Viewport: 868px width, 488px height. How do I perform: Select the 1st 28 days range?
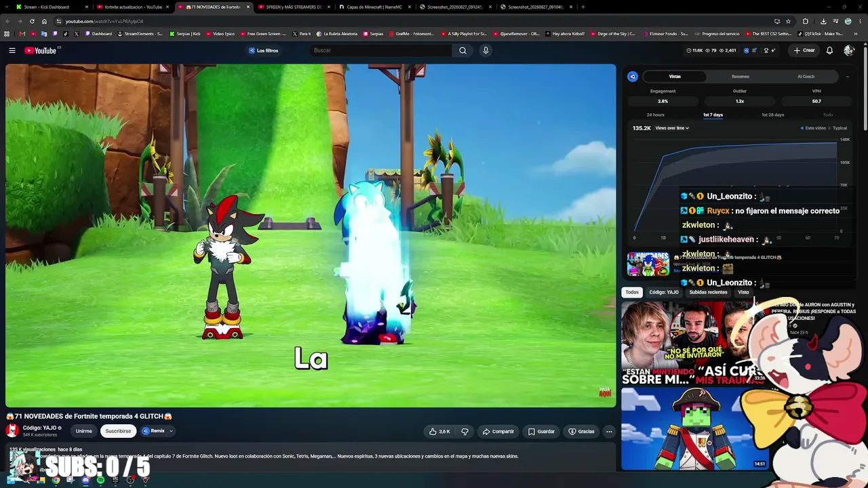(x=772, y=115)
